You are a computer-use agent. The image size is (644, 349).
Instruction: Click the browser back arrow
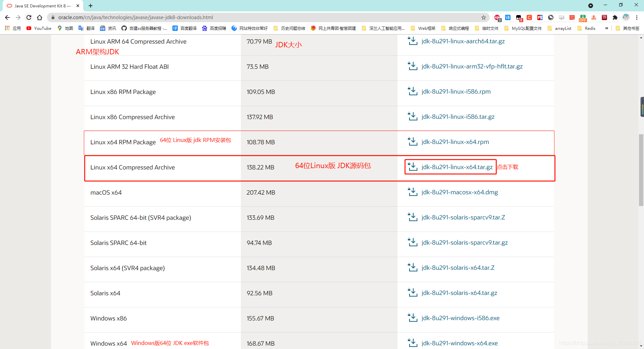(x=7, y=17)
